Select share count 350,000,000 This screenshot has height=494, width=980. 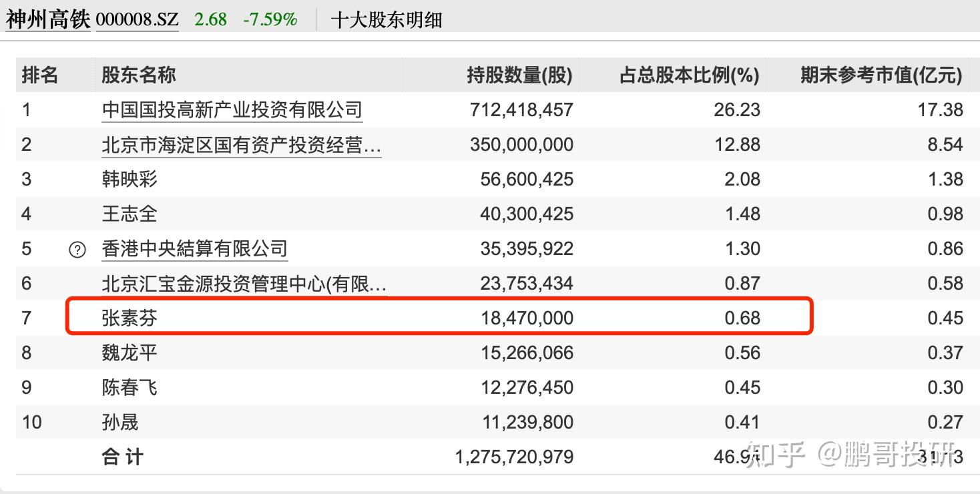coord(522,144)
